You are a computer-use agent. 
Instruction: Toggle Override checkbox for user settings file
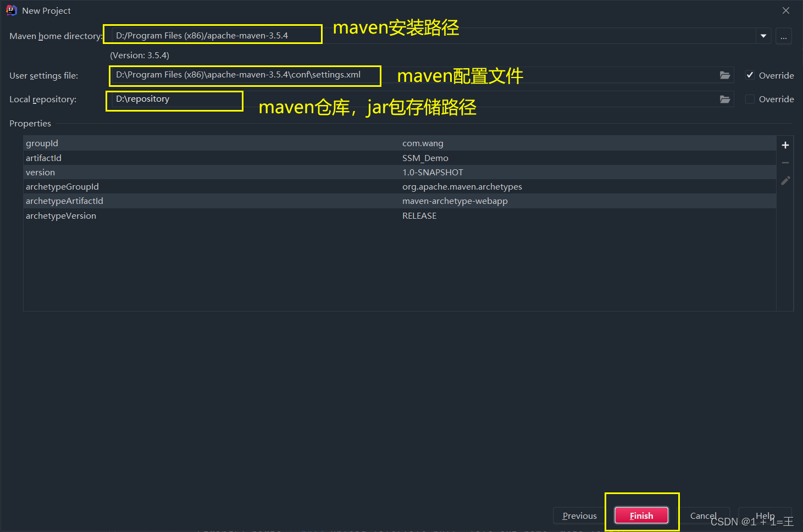tap(750, 75)
